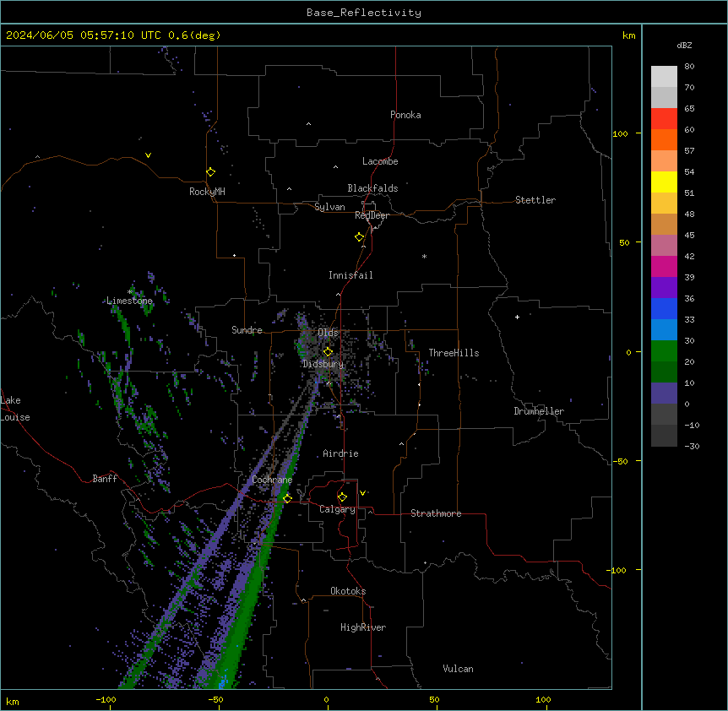728x711 pixels.
Task: Select the light blue 33 dBZ legend color
Action: pyautogui.click(x=664, y=329)
